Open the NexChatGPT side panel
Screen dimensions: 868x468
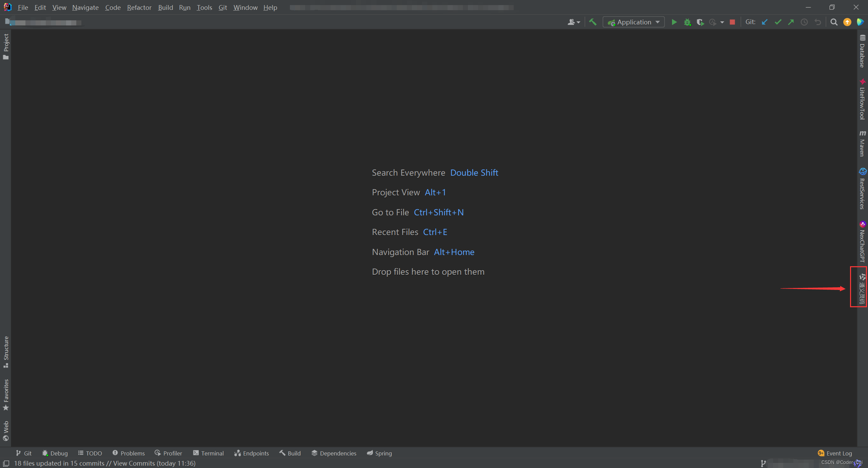coord(862,242)
